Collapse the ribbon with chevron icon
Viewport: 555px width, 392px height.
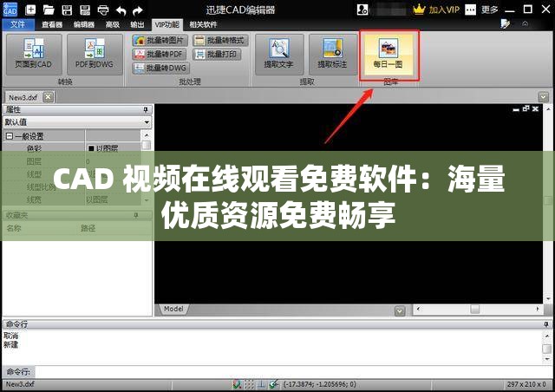click(x=526, y=23)
